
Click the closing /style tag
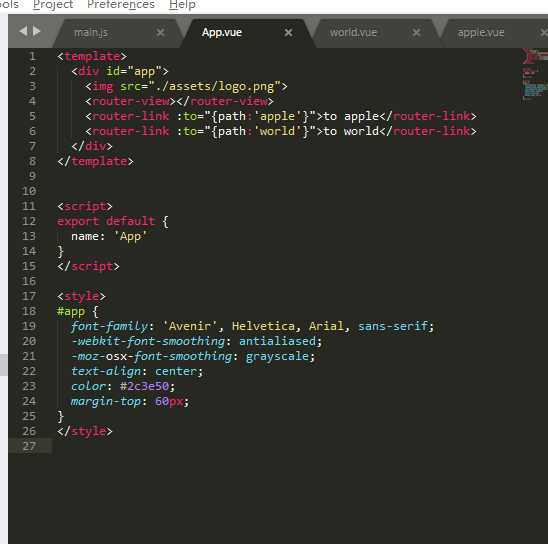[85, 431]
